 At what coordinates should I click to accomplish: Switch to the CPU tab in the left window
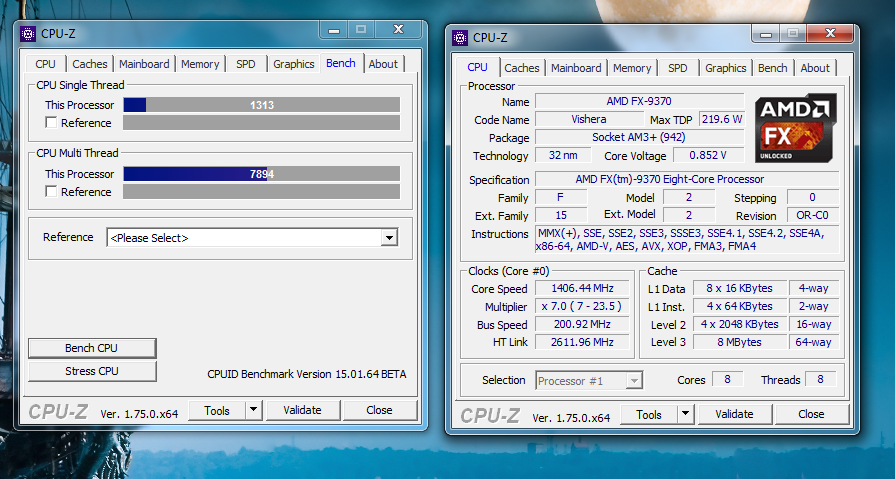click(46, 64)
